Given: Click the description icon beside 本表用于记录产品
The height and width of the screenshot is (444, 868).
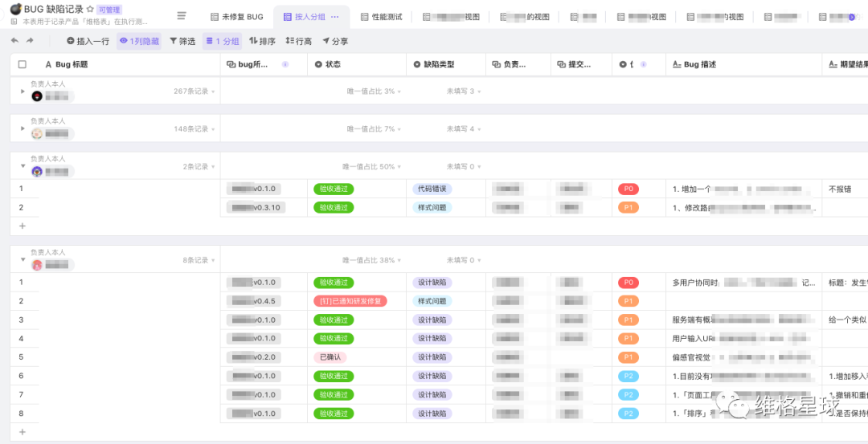Looking at the screenshot, I should (x=14, y=22).
